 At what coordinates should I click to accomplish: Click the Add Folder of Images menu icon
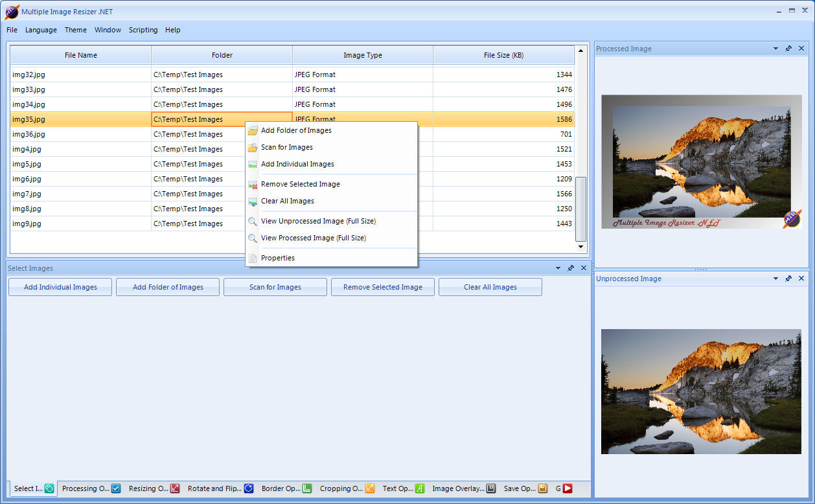(253, 131)
